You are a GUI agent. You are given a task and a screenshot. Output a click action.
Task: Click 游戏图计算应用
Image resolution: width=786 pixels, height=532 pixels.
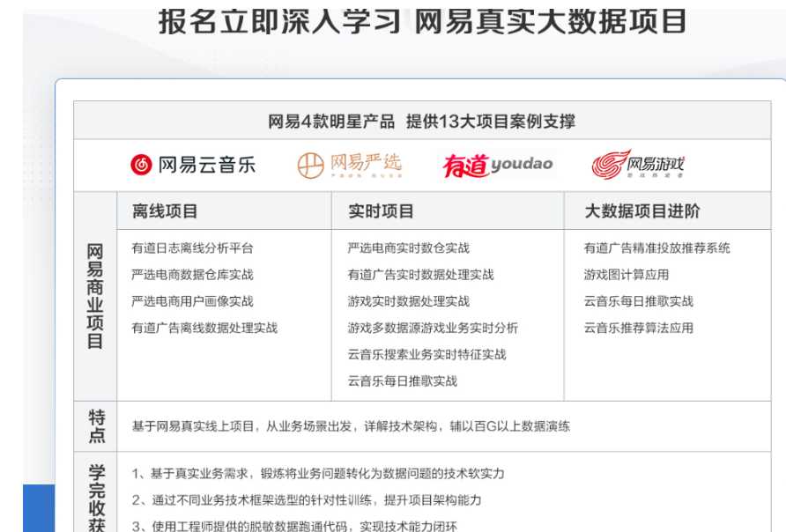click(x=627, y=275)
